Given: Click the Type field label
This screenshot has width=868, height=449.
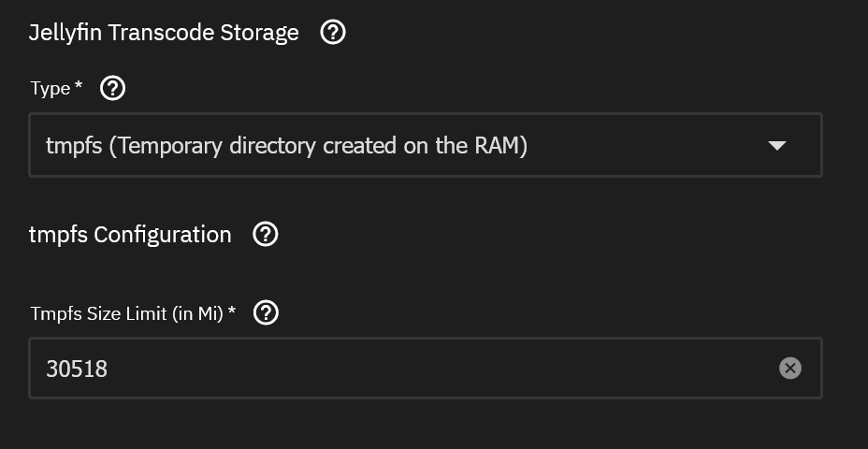Looking at the screenshot, I should click(x=50, y=89).
